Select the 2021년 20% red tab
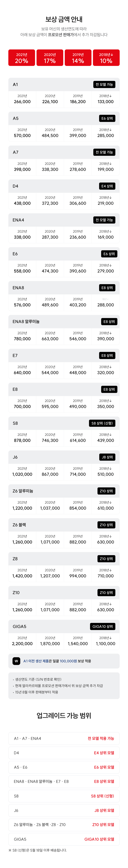The width and height of the screenshot is (128, 868). (x=22, y=58)
